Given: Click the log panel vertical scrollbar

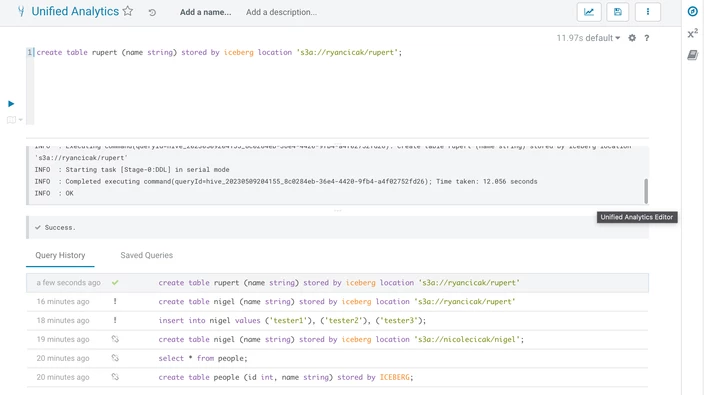Looking at the screenshot, I should [x=646, y=191].
